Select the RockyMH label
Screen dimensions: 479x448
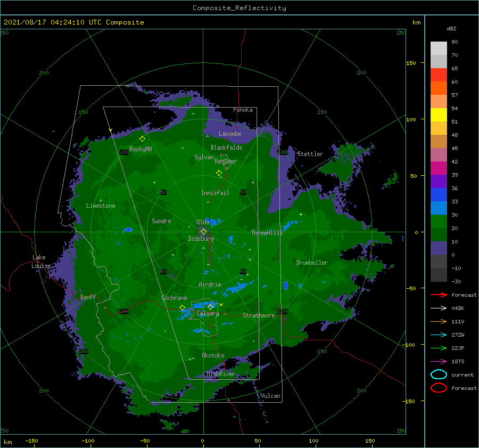click(141, 149)
